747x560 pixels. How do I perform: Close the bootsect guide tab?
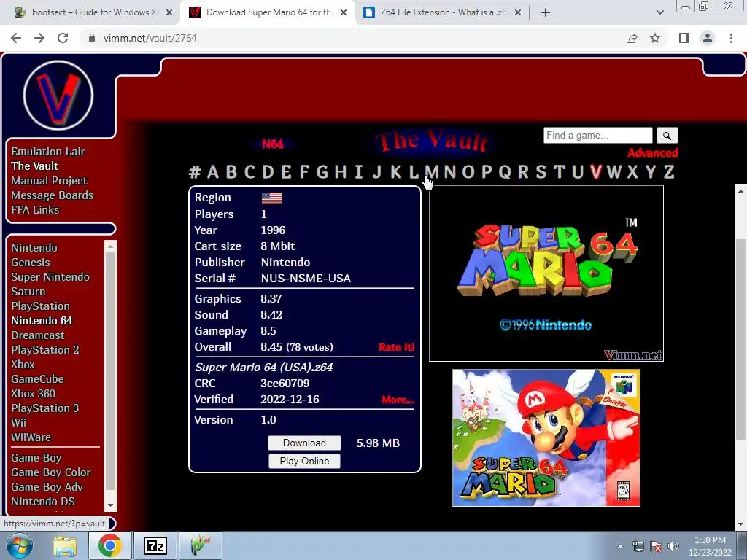click(x=169, y=12)
